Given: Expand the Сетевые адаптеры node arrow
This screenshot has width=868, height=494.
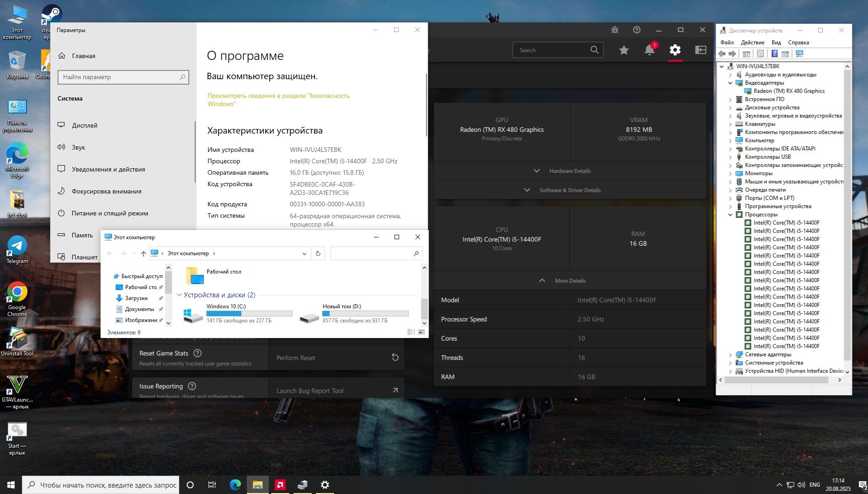Looking at the screenshot, I should (730, 354).
